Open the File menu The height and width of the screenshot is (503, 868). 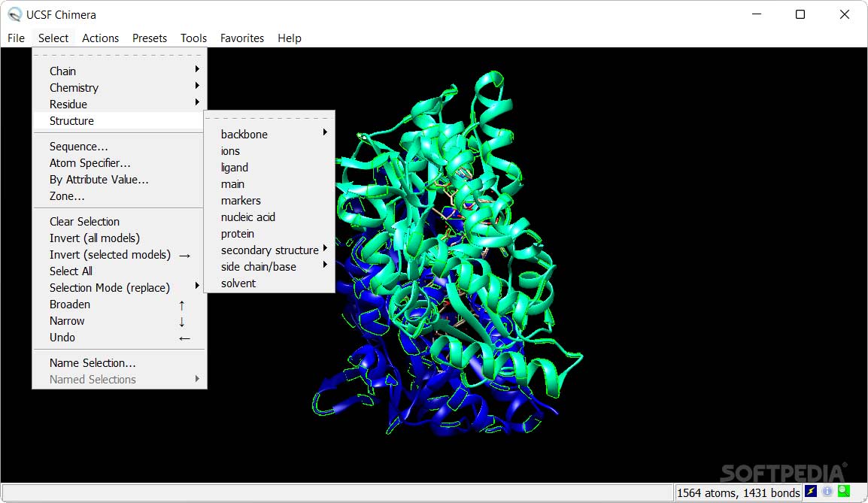coord(16,38)
